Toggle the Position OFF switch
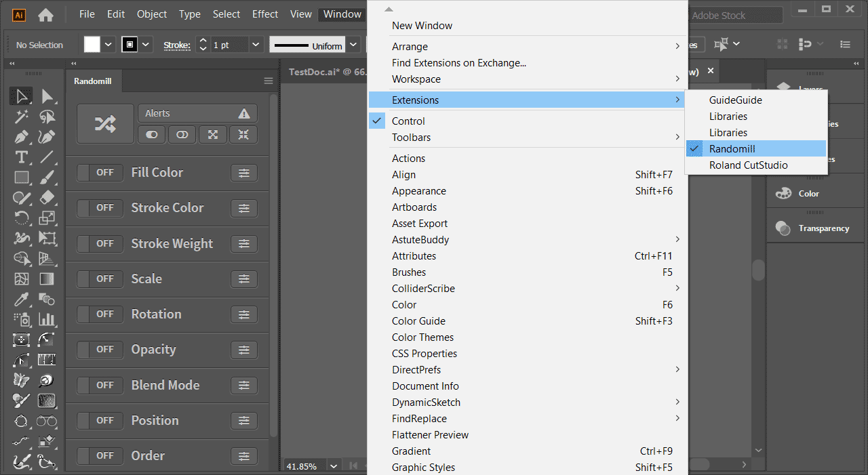The height and width of the screenshot is (475, 868). [100, 420]
